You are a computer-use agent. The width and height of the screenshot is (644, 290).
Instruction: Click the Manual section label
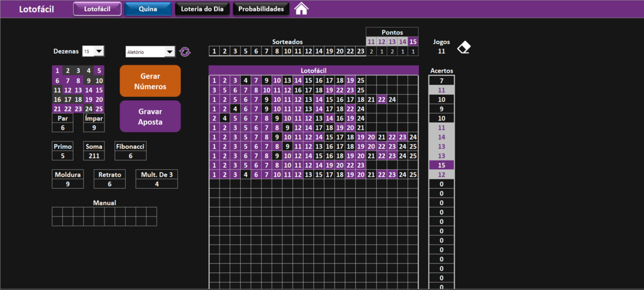[x=104, y=203]
